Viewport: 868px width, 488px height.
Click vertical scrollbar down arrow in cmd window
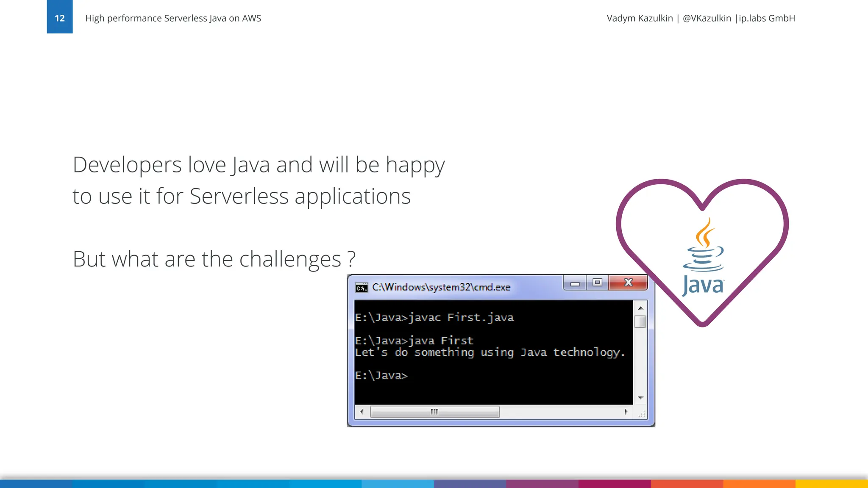640,398
